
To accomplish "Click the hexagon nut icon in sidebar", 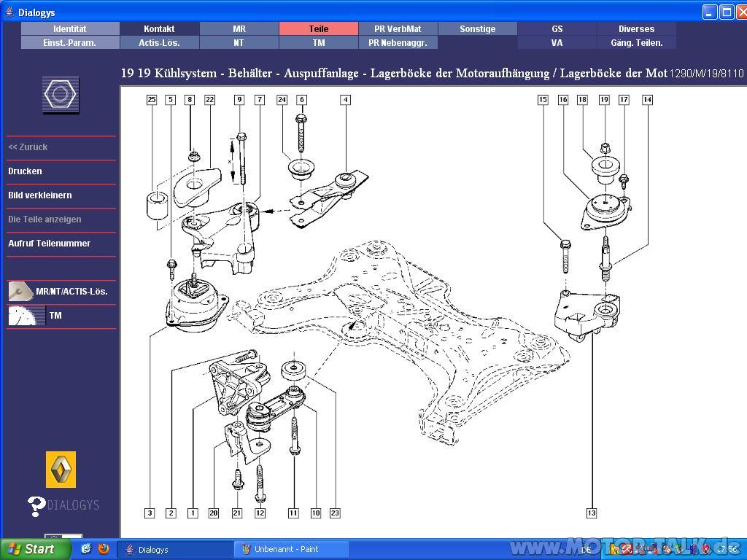I will coord(61,95).
